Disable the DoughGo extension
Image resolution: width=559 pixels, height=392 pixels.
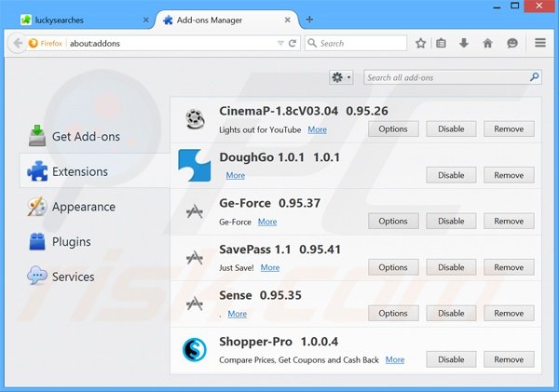click(x=451, y=175)
